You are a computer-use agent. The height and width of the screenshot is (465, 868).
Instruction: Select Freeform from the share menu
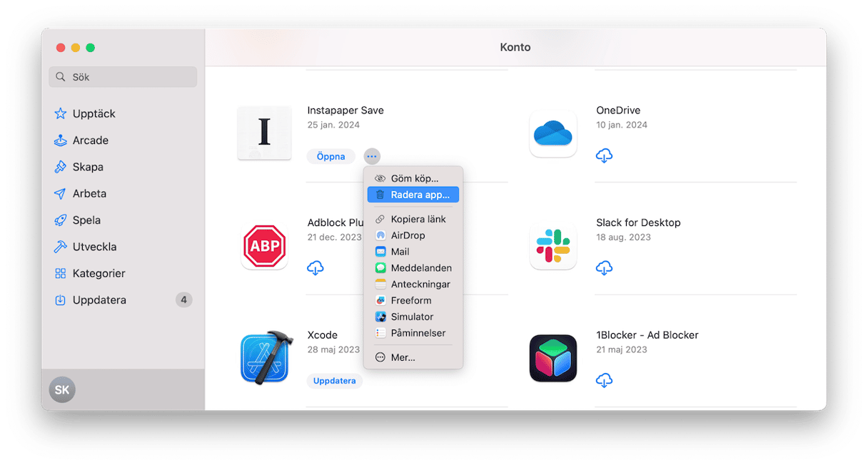413,300
